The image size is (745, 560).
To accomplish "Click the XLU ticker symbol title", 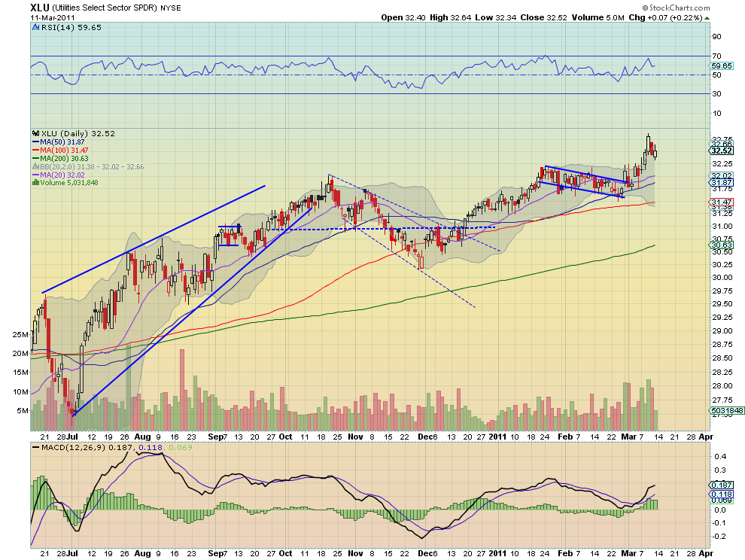I will click(x=39, y=8).
